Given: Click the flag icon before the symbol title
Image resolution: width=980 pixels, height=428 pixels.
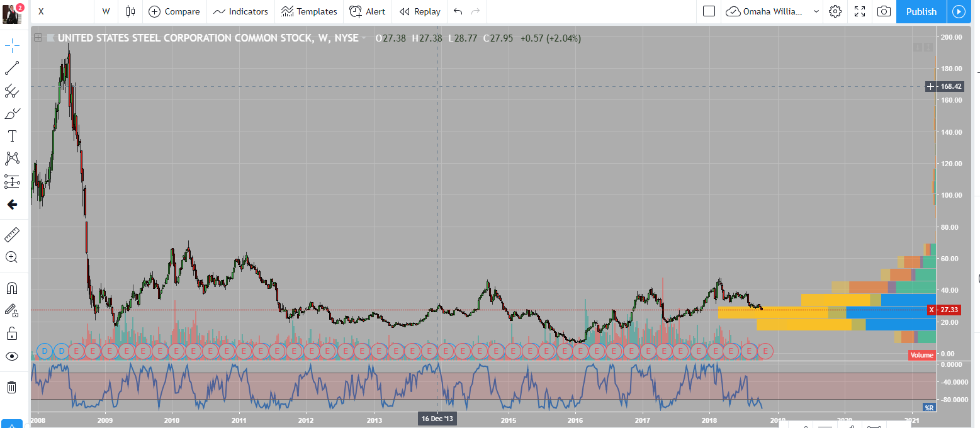Looking at the screenshot, I should tap(50, 38).
